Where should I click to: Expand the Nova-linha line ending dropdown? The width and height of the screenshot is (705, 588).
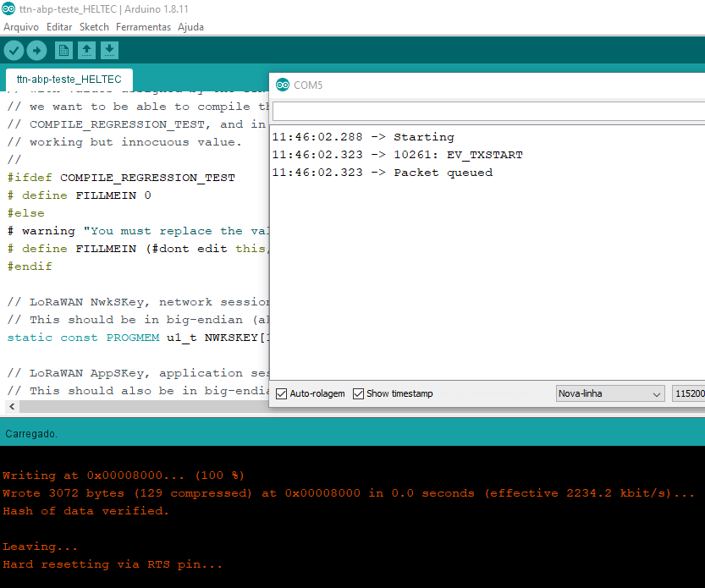[x=610, y=393]
